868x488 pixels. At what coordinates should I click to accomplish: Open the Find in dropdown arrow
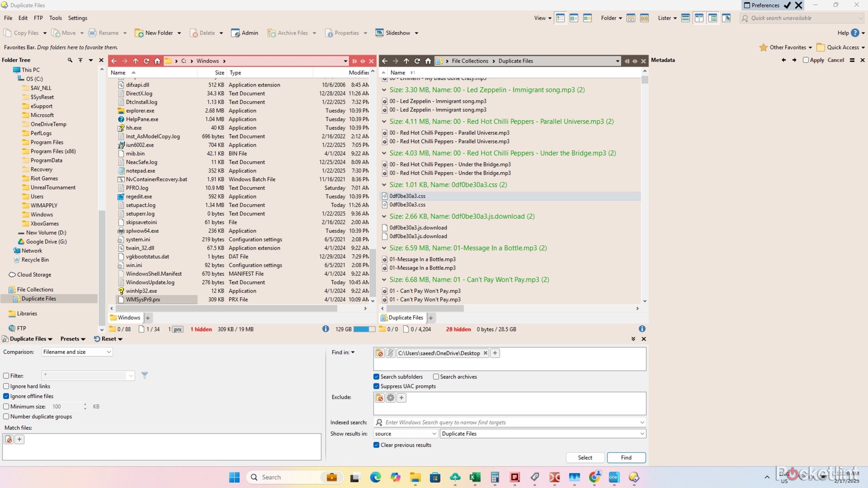(x=353, y=352)
